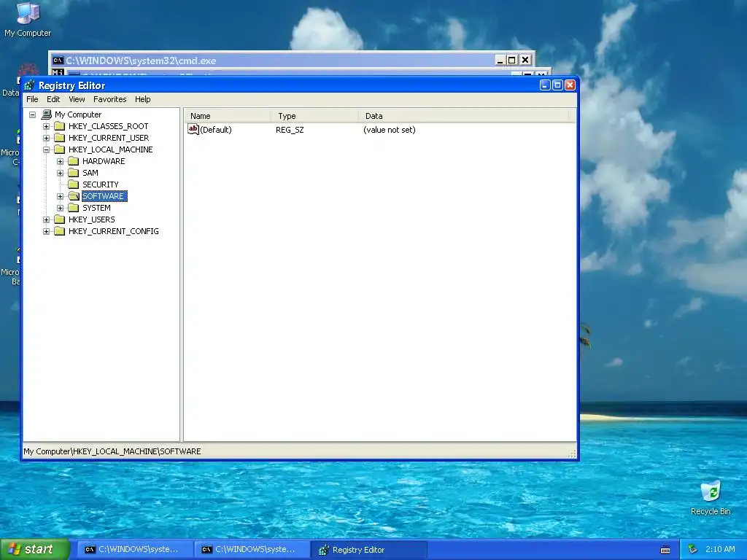
Task: Click the (value not set) data cell
Action: click(x=390, y=130)
